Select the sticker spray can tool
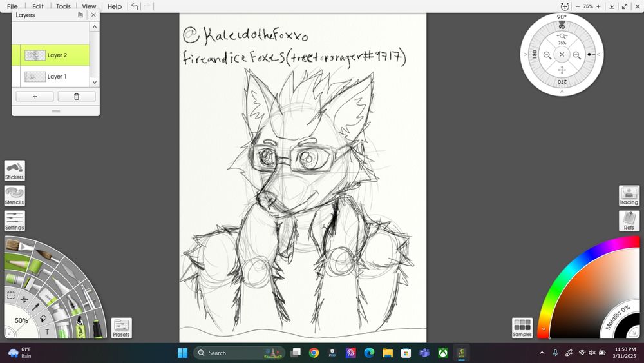The image size is (644, 363). (80, 327)
